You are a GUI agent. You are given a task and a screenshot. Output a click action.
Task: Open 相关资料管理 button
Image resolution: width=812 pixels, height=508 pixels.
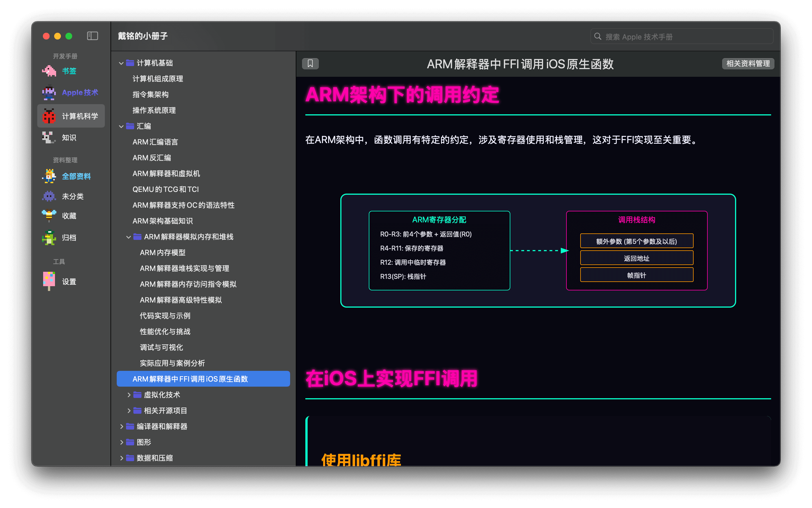tap(748, 63)
